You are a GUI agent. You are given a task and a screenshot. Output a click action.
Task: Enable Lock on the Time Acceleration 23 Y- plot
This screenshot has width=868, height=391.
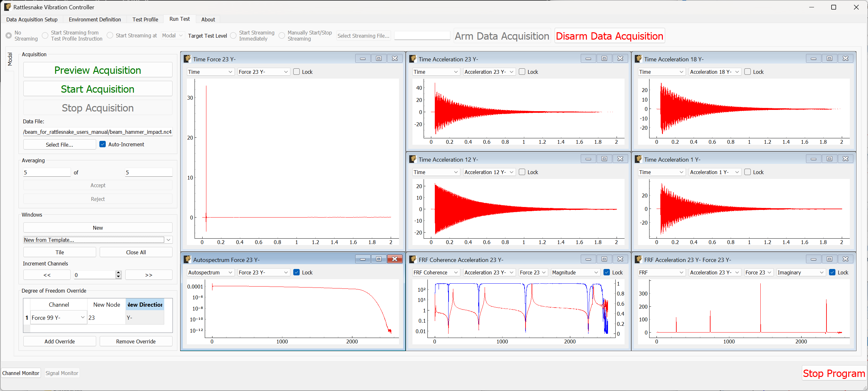[522, 72]
